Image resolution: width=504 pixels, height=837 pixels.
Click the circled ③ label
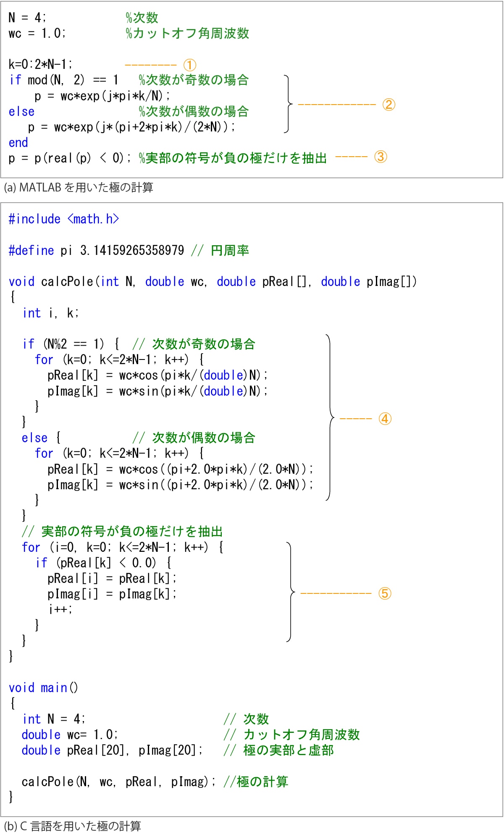(x=381, y=157)
